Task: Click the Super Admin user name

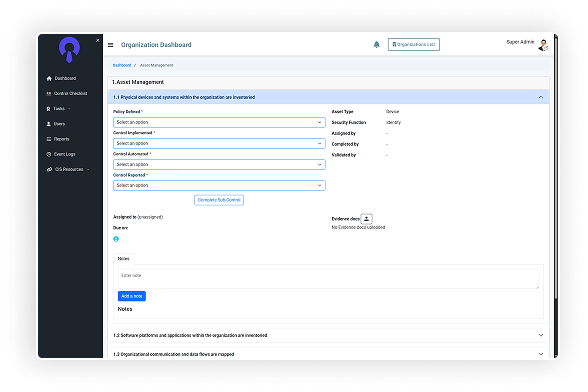Action: point(520,42)
